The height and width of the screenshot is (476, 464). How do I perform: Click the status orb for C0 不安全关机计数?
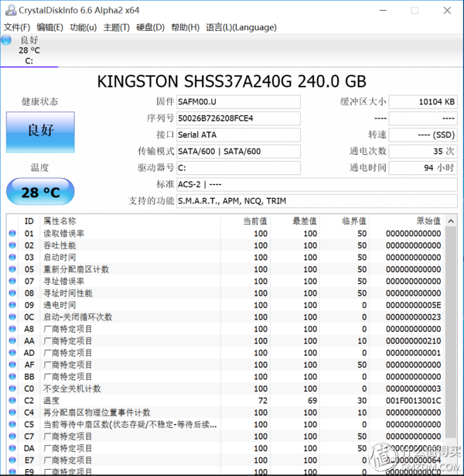[12, 389]
